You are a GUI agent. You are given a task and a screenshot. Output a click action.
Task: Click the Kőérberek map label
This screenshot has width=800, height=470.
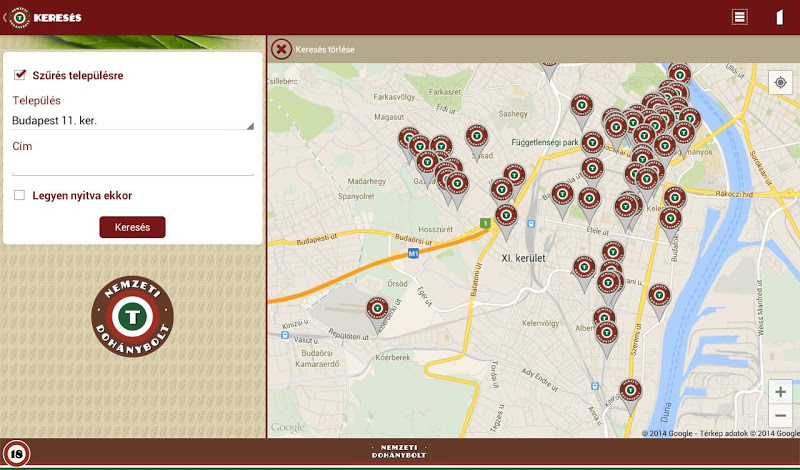coord(393,357)
